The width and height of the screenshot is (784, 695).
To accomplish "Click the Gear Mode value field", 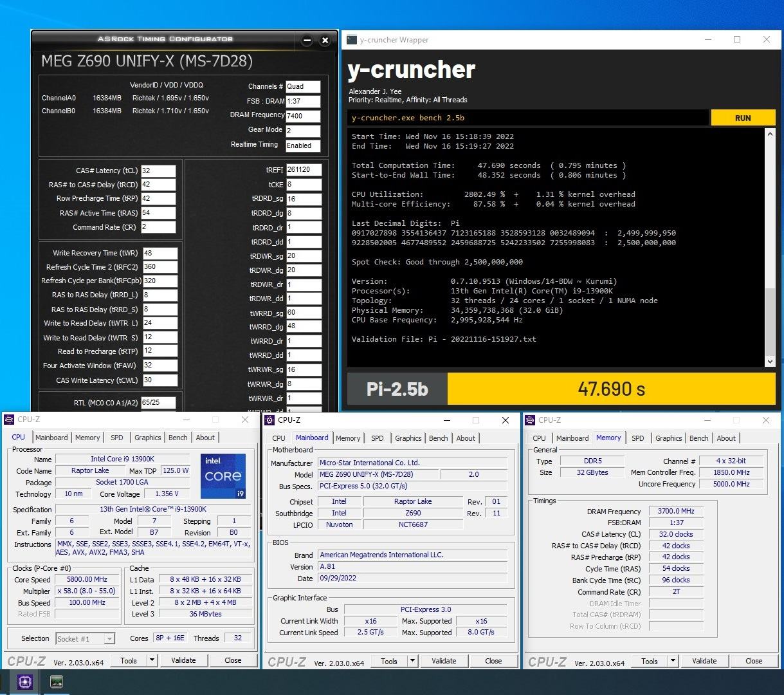I will pos(303,131).
